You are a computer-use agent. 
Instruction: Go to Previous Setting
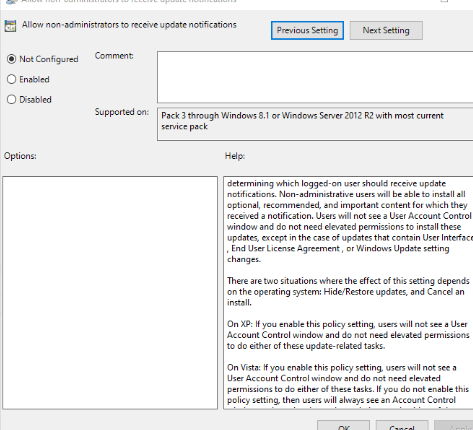pos(307,30)
